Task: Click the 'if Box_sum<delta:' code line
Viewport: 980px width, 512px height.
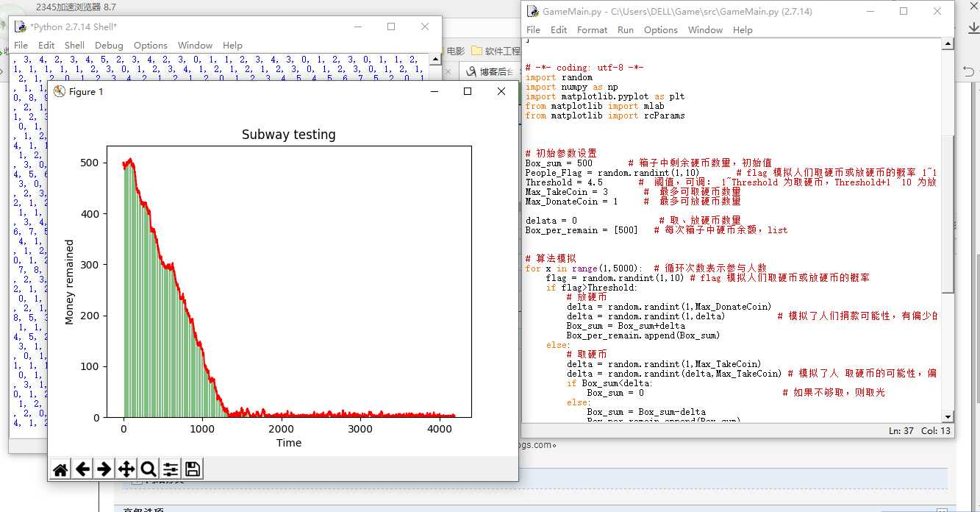Action: pyautogui.click(x=609, y=383)
